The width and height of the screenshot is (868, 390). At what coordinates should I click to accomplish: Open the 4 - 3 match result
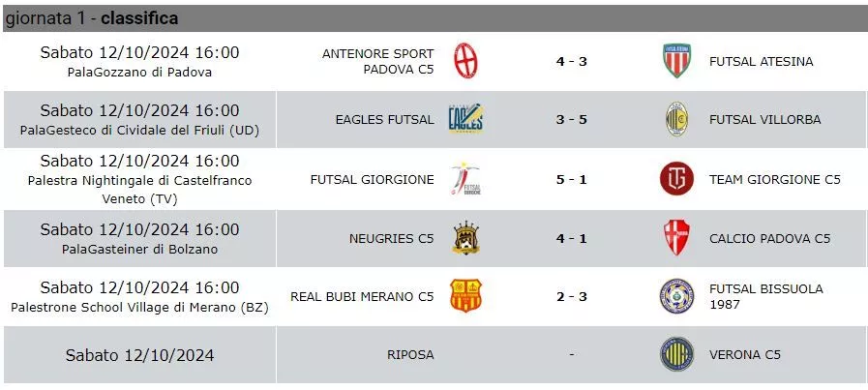(571, 62)
